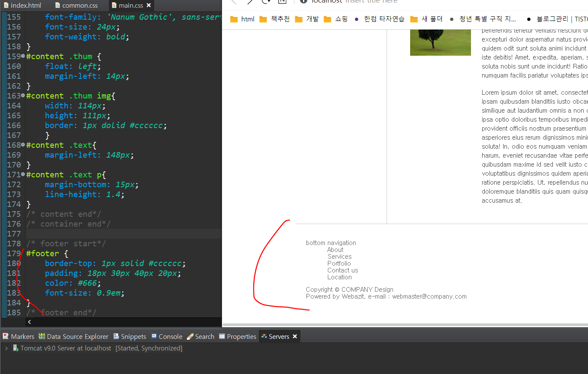The height and width of the screenshot is (374, 588).
Task: Select the main.css editor tab
Action: (127, 6)
